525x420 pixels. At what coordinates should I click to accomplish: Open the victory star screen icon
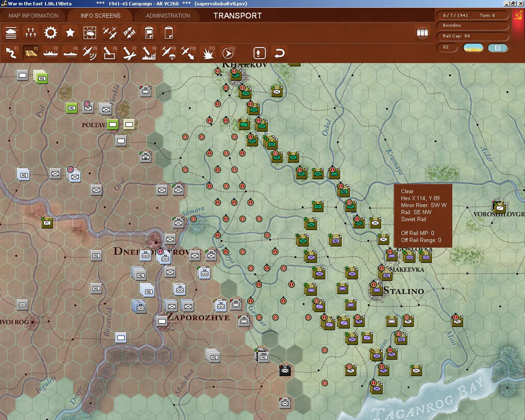70,33
